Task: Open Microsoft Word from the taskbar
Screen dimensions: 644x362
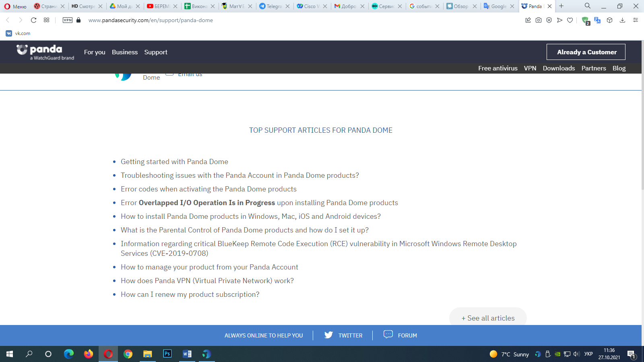Action: point(187,354)
